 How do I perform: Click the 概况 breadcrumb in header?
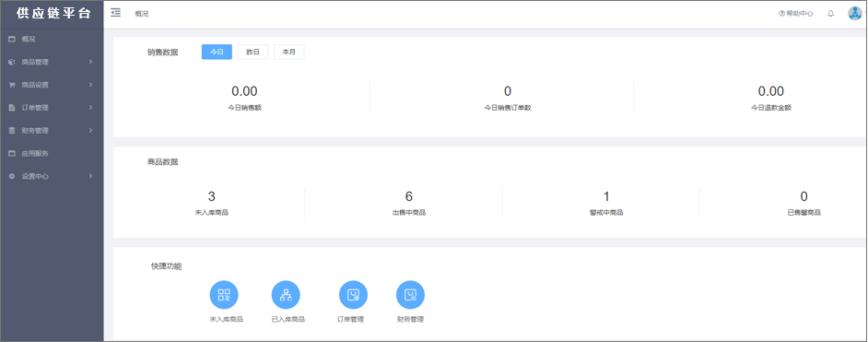pyautogui.click(x=142, y=14)
